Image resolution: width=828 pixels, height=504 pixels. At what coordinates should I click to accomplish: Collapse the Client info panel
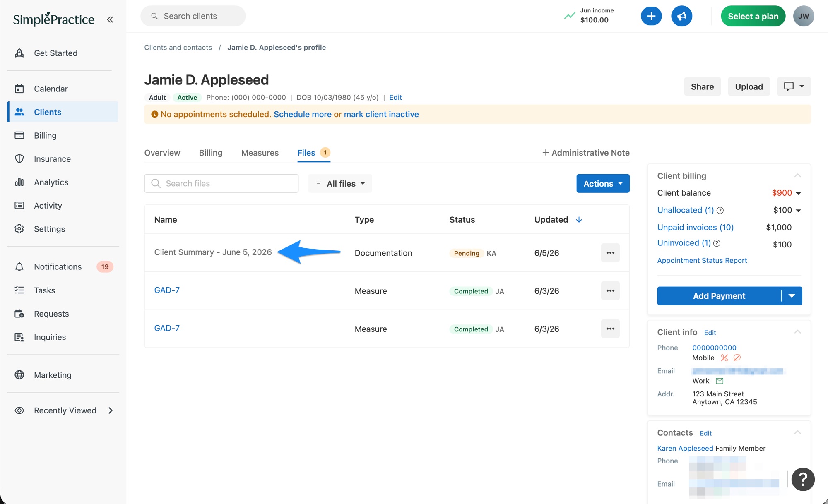tap(798, 332)
